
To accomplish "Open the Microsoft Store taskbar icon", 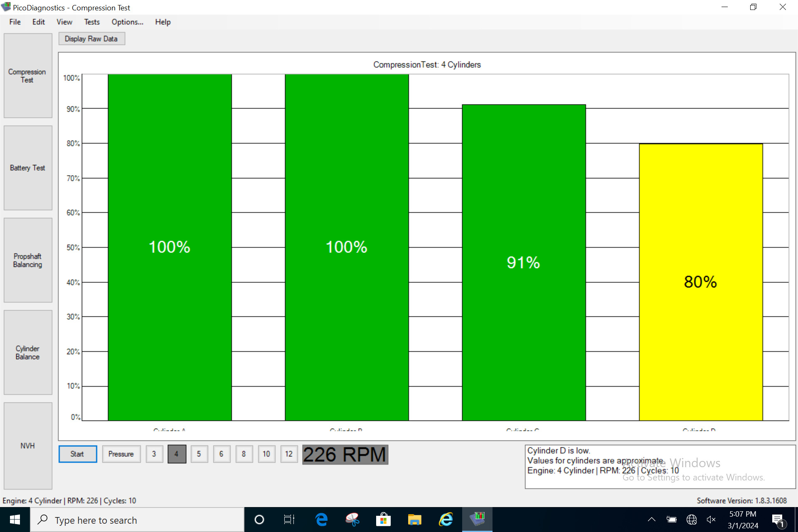I will [x=383, y=520].
